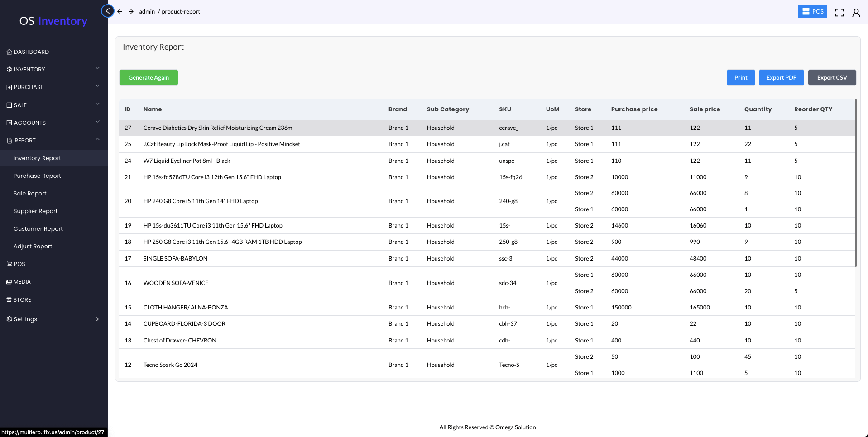Click the forward arrow icon in header
The image size is (868, 437).
tap(131, 11)
